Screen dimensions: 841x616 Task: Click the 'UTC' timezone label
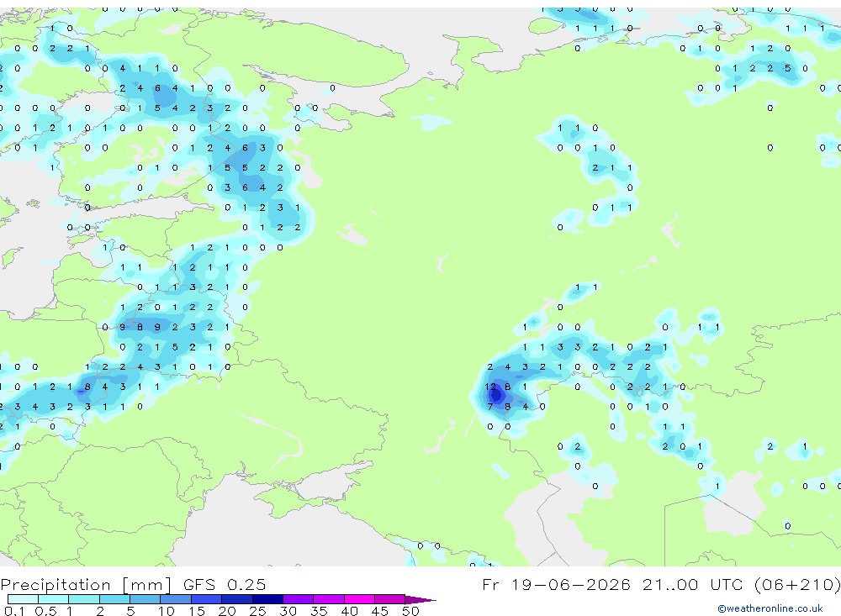(x=727, y=584)
